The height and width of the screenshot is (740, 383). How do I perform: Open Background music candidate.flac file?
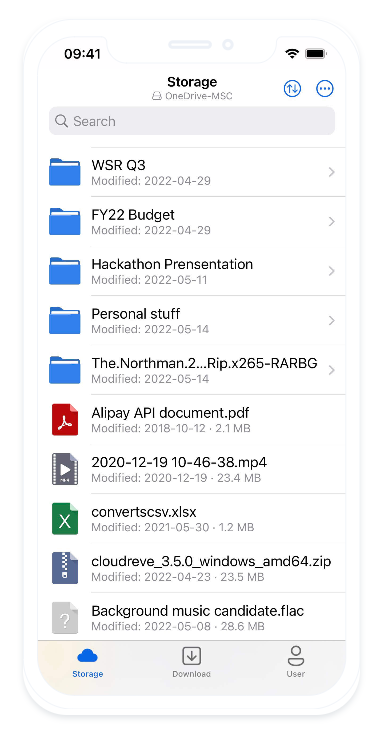click(x=197, y=618)
